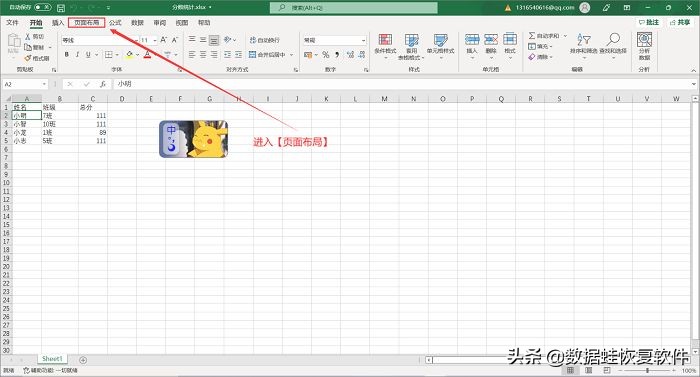Viewport: 700px width, 377px height.
Task: Click the Insert Function fx icon
Action: click(103, 84)
